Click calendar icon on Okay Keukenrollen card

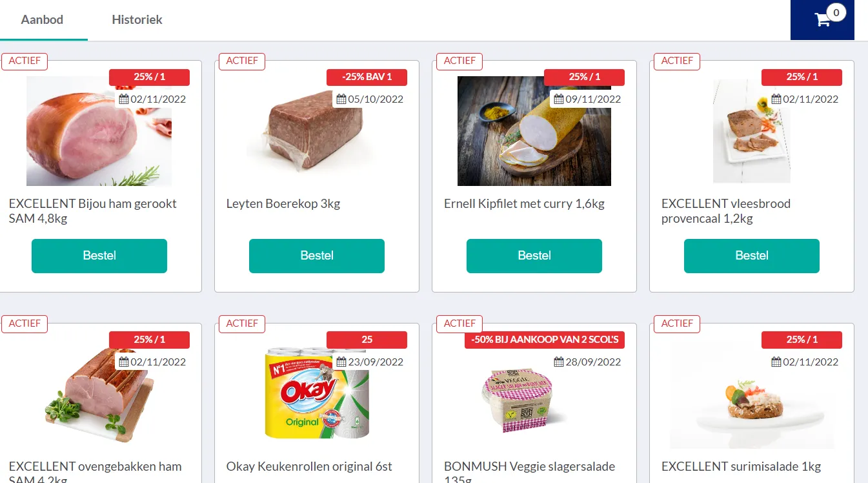tap(341, 362)
